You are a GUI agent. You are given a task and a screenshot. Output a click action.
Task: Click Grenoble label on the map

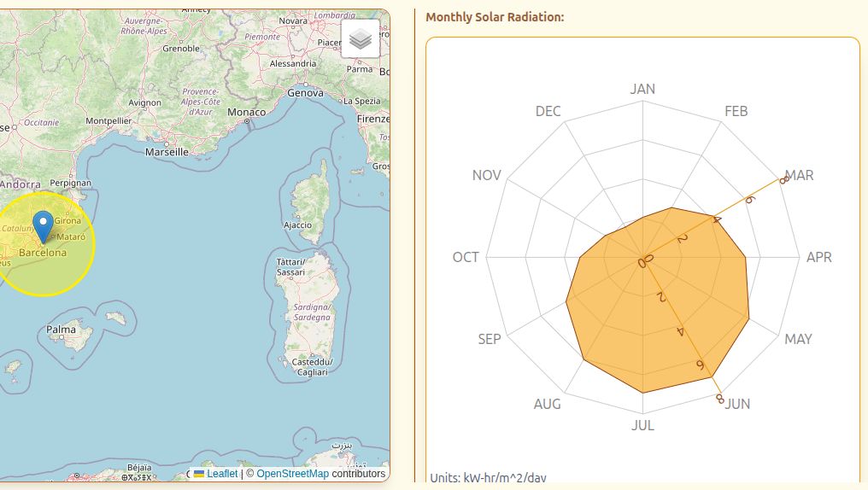tap(181, 49)
